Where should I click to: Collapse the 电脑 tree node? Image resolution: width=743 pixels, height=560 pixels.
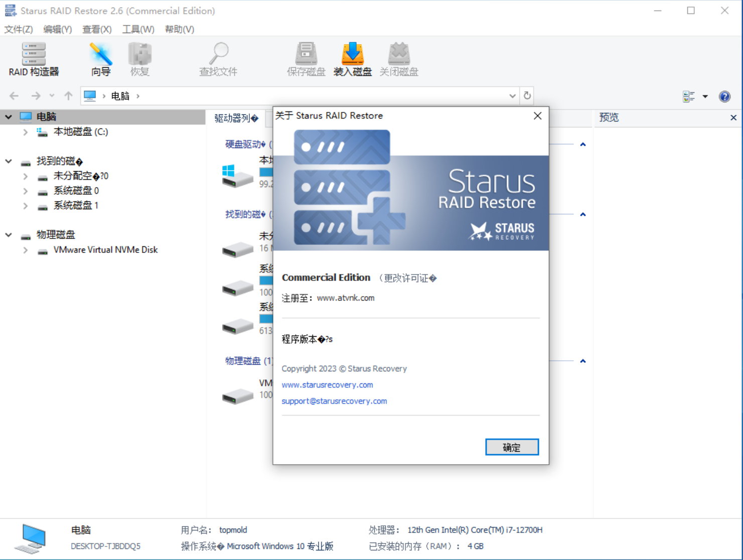click(x=9, y=117)
